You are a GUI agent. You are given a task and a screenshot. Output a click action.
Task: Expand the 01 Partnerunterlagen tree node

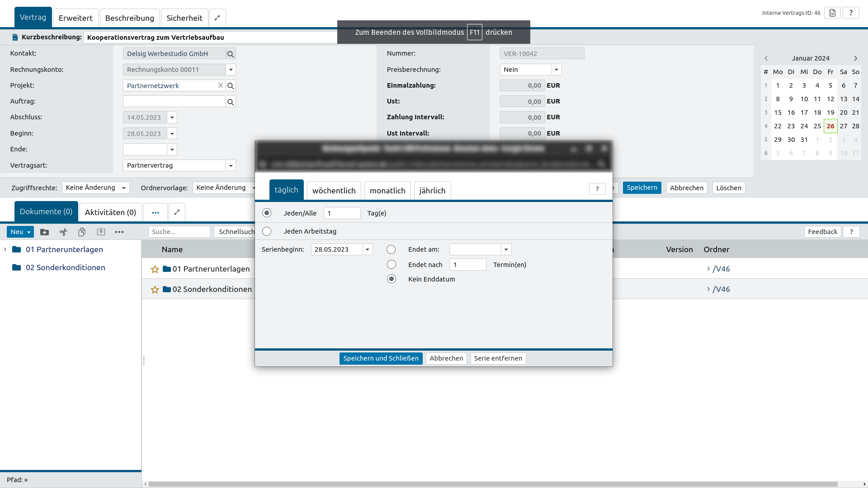click(5, 249)
